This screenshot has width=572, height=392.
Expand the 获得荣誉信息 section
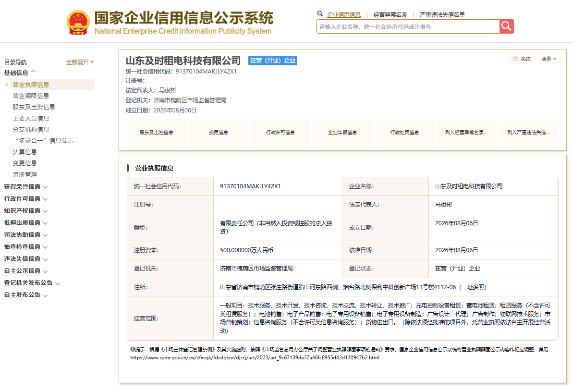point(26,186)
